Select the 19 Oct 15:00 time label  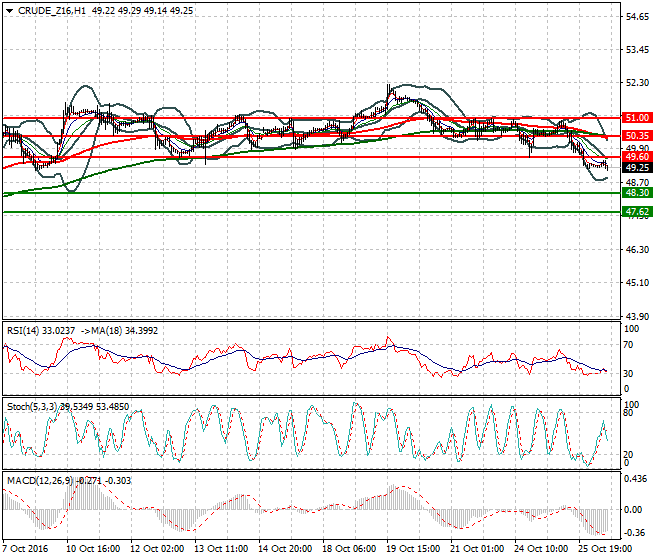pos(413,549)
